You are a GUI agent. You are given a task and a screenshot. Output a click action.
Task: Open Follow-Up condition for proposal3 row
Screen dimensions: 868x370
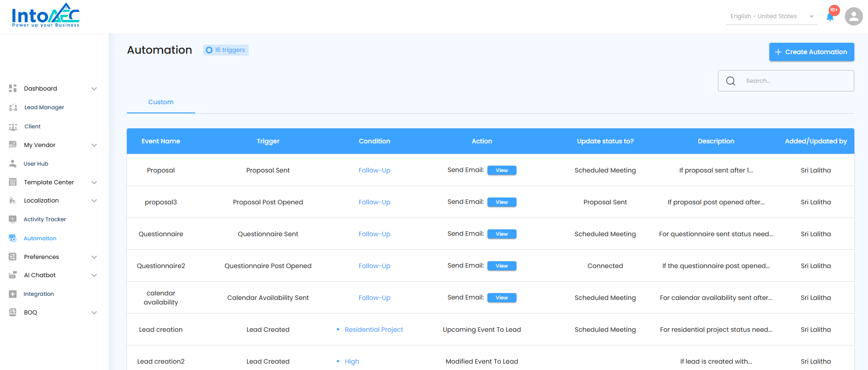375,202
